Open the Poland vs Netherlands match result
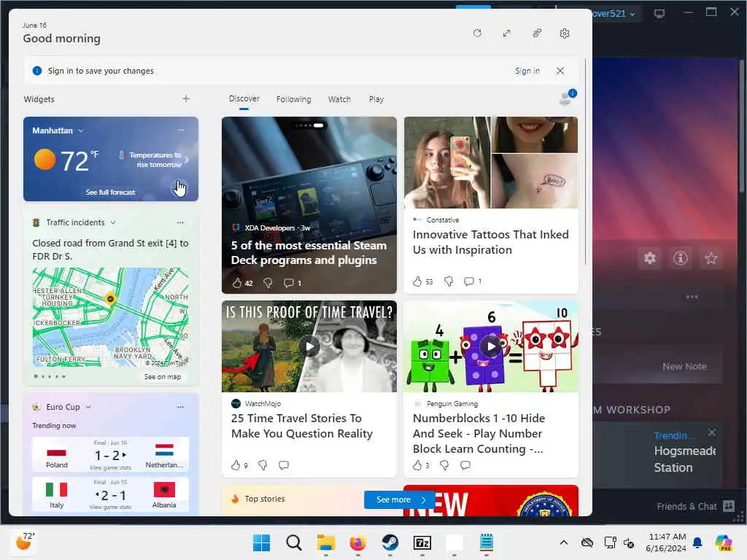The image size is (747, 560). (111, 455)
